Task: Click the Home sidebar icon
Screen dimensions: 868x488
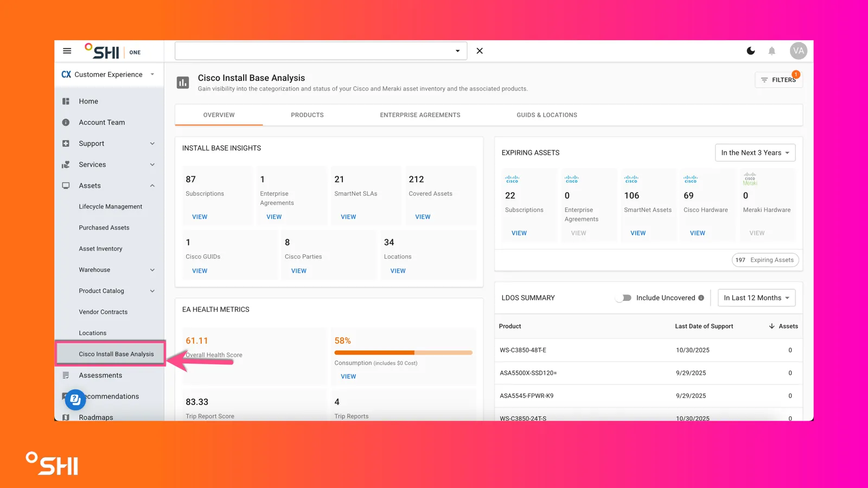Action: [x=66, y=101]
